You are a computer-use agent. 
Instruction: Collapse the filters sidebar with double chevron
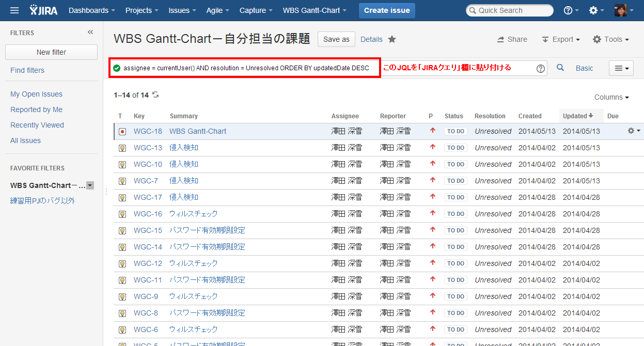point(90,32)
